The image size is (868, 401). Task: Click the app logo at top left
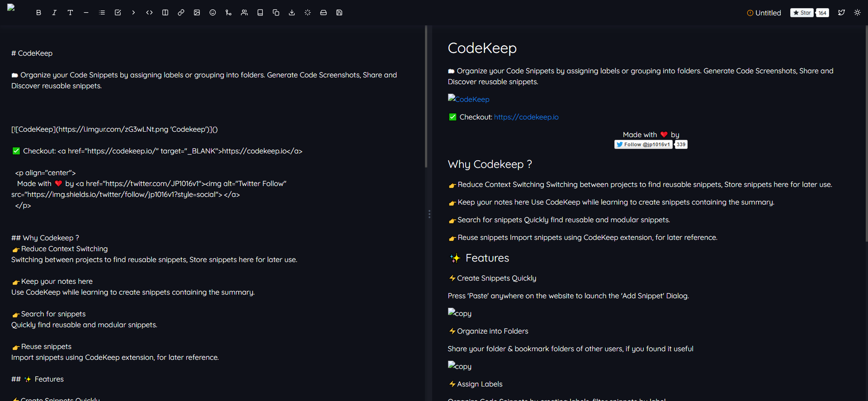tap(11, 7)
